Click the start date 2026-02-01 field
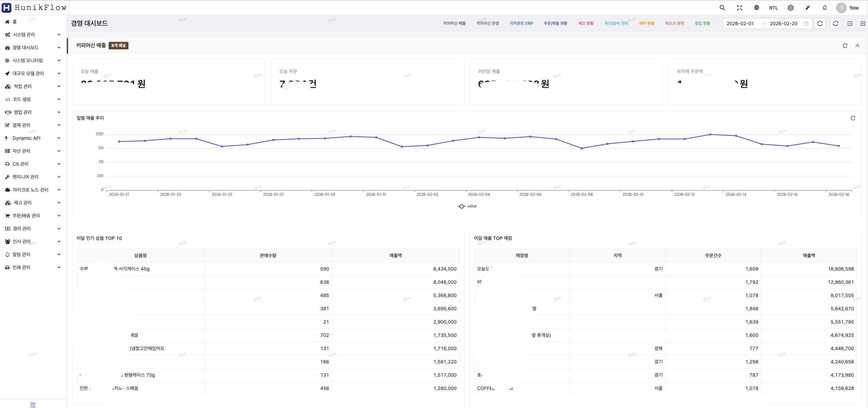The width and height of the screenshot is (868, 408). tap(740, 23)
